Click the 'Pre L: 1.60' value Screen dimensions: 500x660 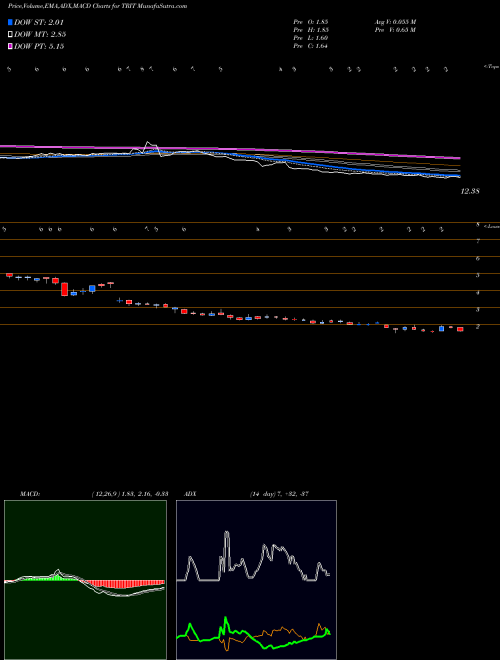tap(311, 38)
